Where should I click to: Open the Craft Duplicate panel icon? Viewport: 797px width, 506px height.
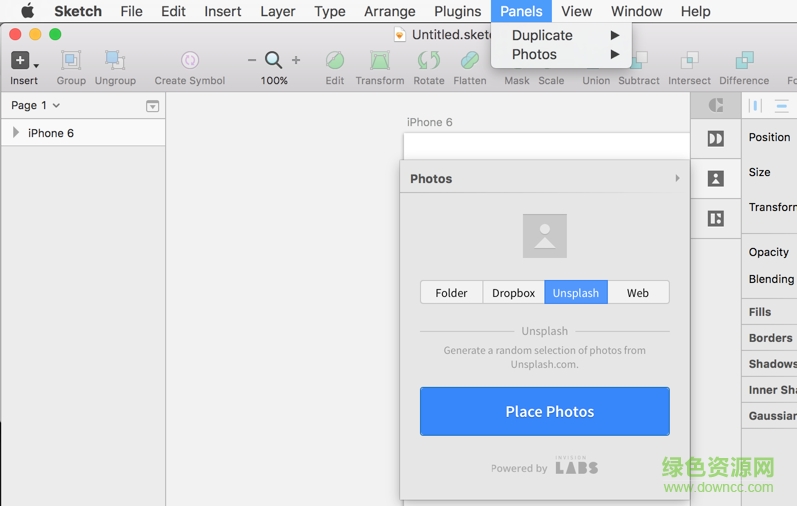click(716, 138)
